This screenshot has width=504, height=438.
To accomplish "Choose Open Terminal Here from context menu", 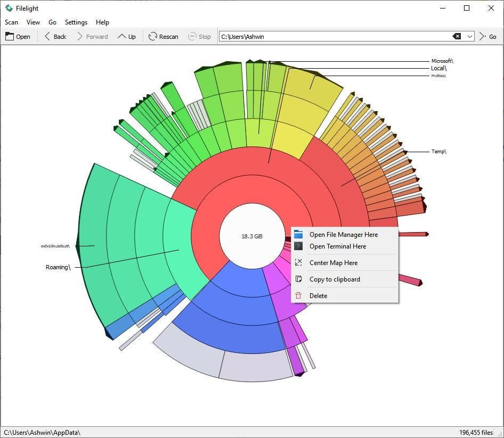I will (x=345, y=246).
